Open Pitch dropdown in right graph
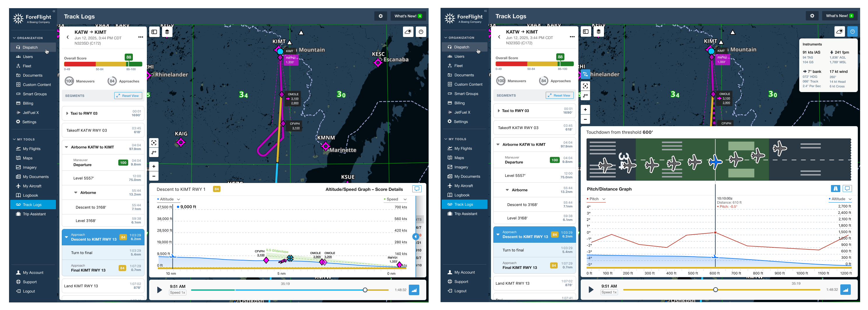 596,199
